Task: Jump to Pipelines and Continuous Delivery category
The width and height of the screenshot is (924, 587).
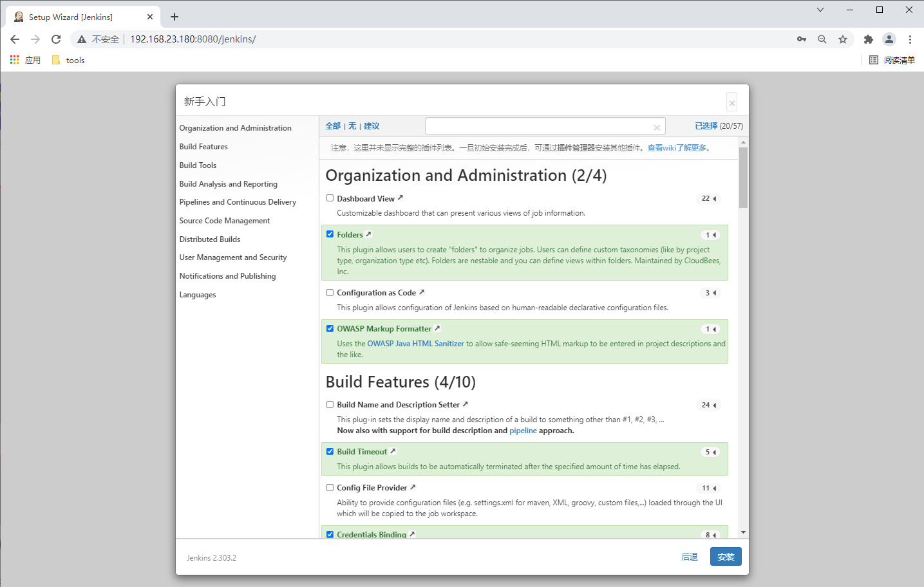Action: [x=238, y=202]
